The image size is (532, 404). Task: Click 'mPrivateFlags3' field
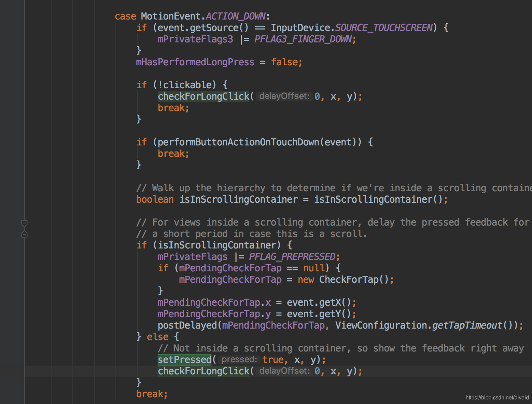coord(195,39)
